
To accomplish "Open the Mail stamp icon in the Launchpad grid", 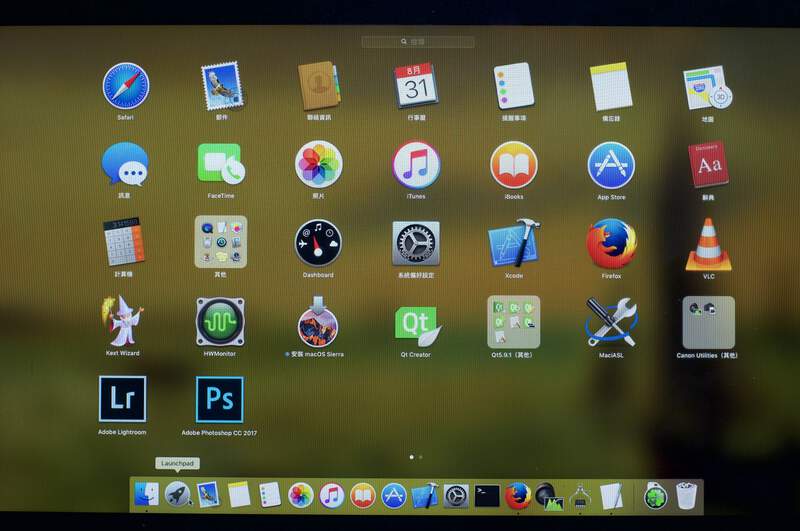I will point(222,86).
